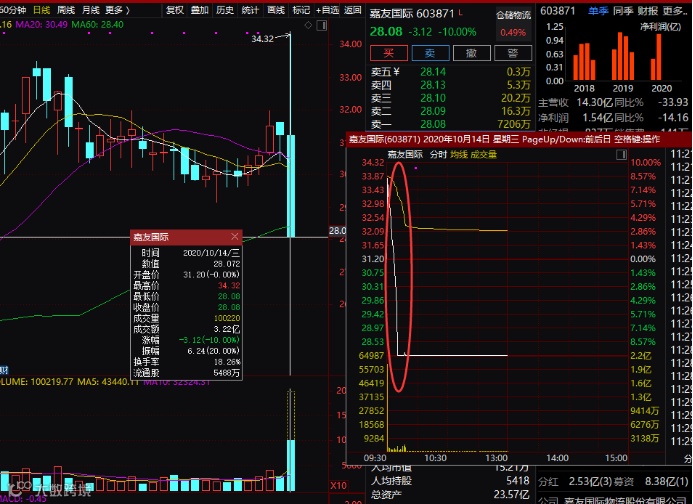
Task: Click 振幅 6.24(20.00%) in popup
Action: coord(186,351)
